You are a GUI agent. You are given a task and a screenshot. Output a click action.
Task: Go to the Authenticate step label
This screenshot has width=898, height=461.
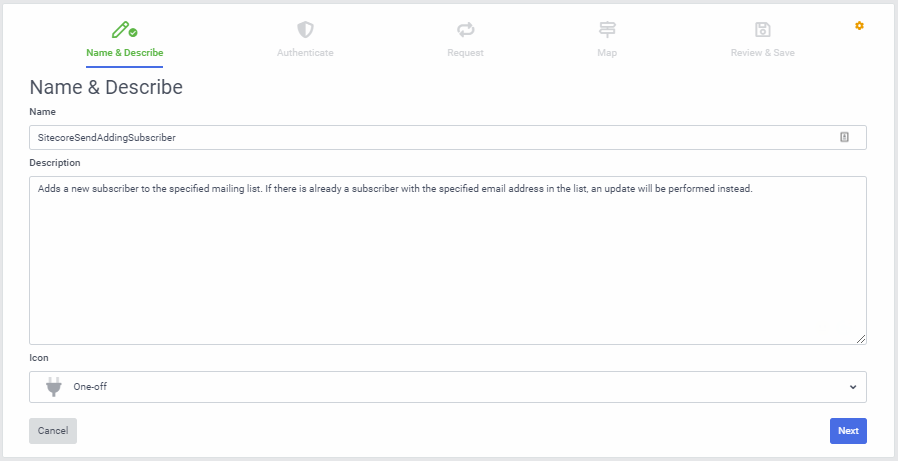point(305,52)
